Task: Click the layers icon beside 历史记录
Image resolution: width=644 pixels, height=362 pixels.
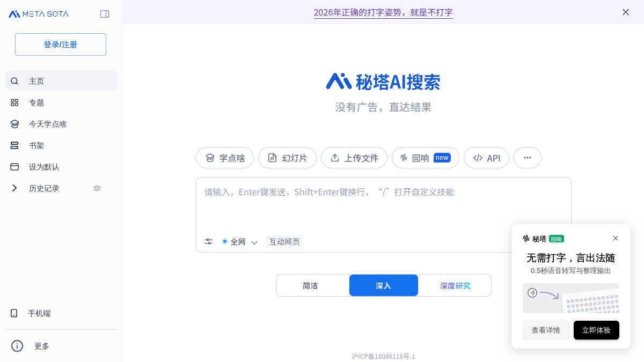Action: (97, 188)
